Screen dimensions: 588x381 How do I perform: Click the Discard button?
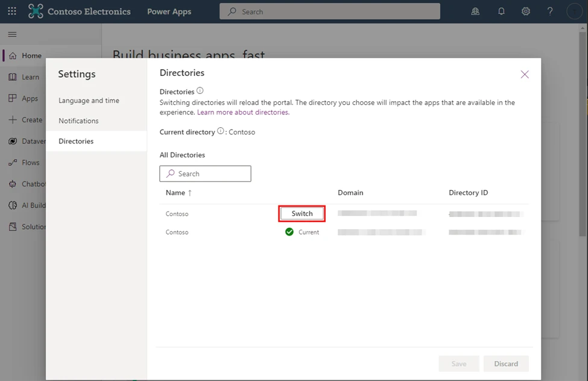[506, 364]
